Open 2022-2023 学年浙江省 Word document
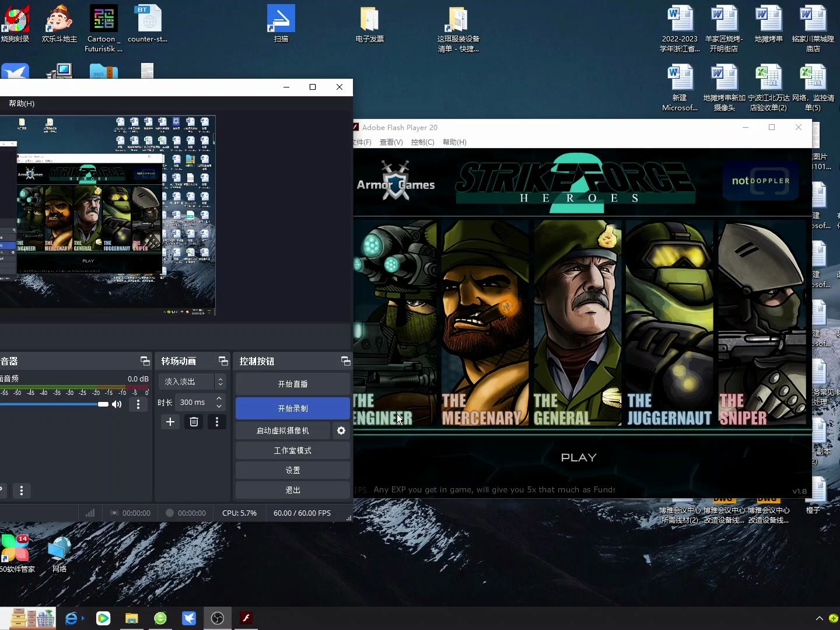The image size is (840, 630). click(680, 29)
